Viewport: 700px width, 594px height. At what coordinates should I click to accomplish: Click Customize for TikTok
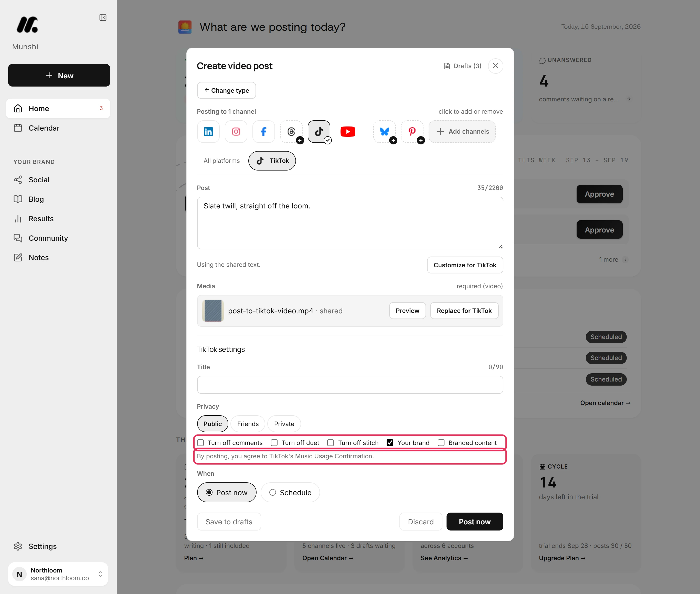465,265
